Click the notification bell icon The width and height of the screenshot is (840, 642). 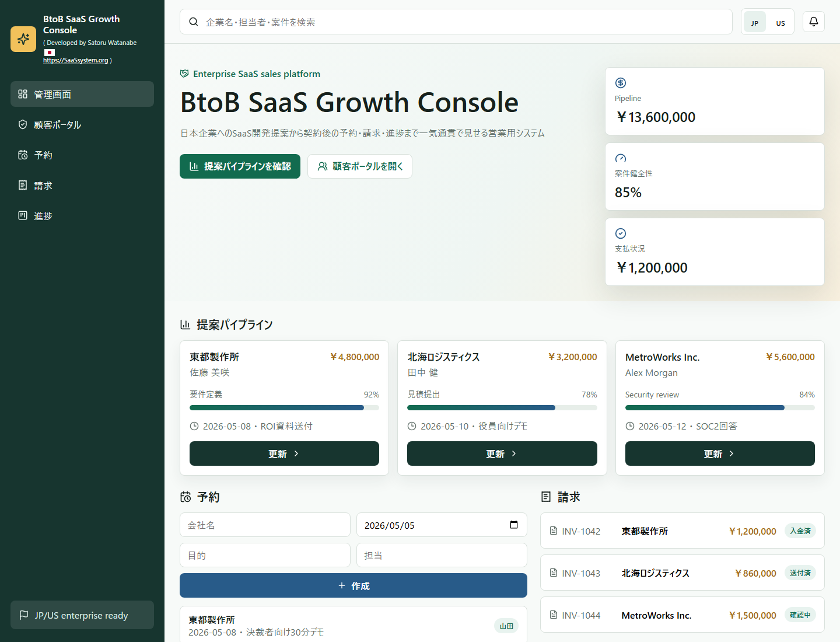pos(814,22)
